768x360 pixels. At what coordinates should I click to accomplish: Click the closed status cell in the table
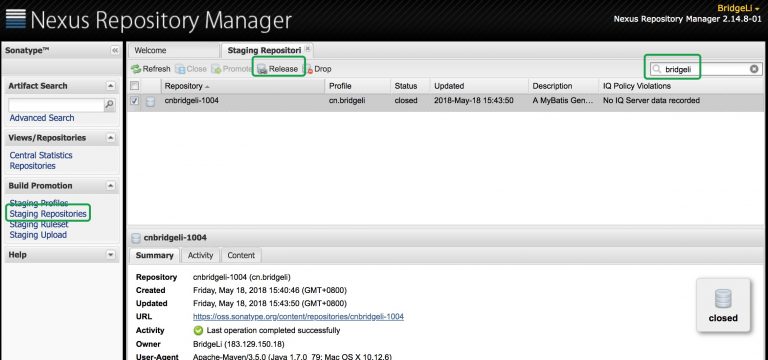point(406,100)
